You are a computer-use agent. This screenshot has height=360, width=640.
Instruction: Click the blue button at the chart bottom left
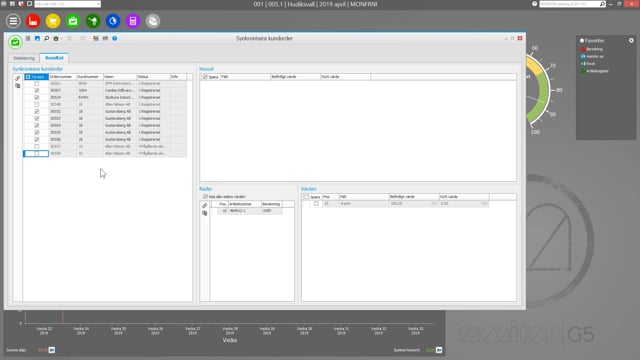tap(52, 350)
